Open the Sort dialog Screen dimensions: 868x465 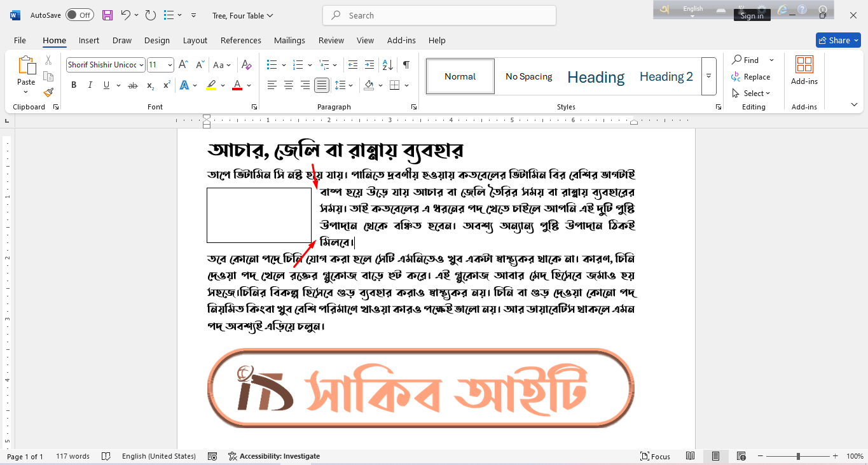tap(388, 64)
